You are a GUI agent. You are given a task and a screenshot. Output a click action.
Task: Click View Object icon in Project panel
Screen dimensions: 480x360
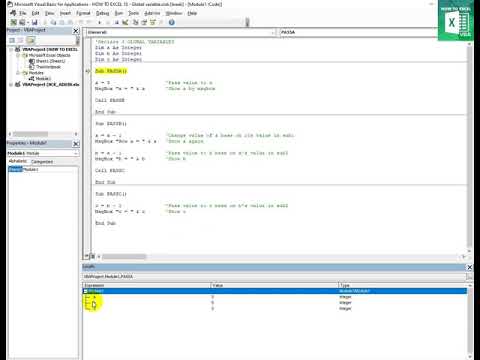click(x=21, y=40)
